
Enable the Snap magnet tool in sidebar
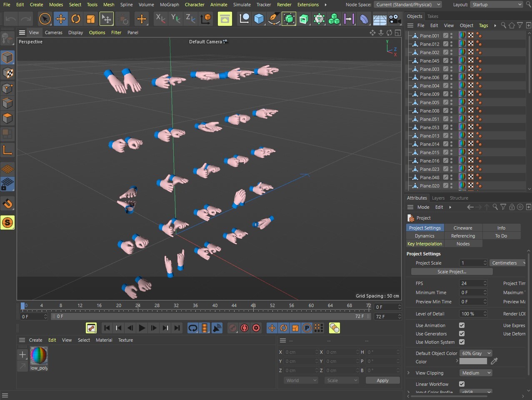click(x=7, y=204)
